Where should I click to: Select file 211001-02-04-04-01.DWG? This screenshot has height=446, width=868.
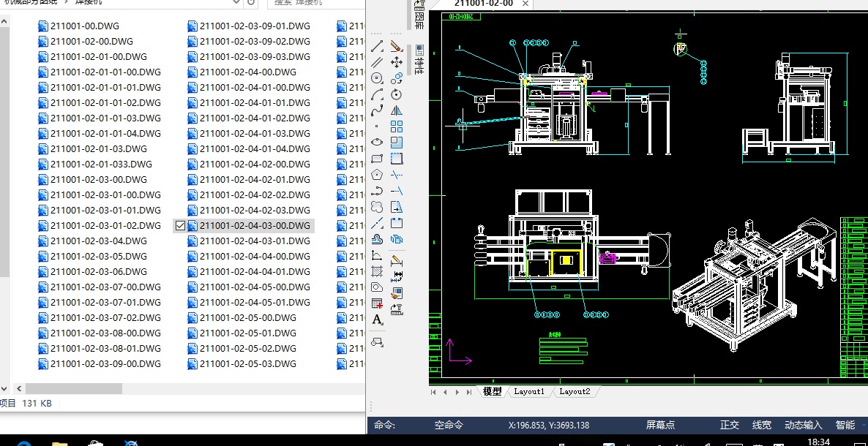(x=249, y=272)
